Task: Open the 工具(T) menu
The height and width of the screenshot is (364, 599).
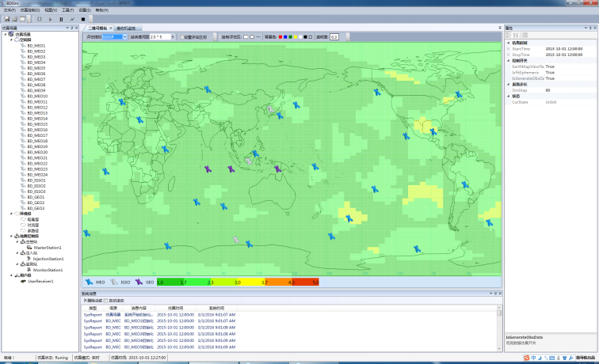Action: tap(67, 10)
